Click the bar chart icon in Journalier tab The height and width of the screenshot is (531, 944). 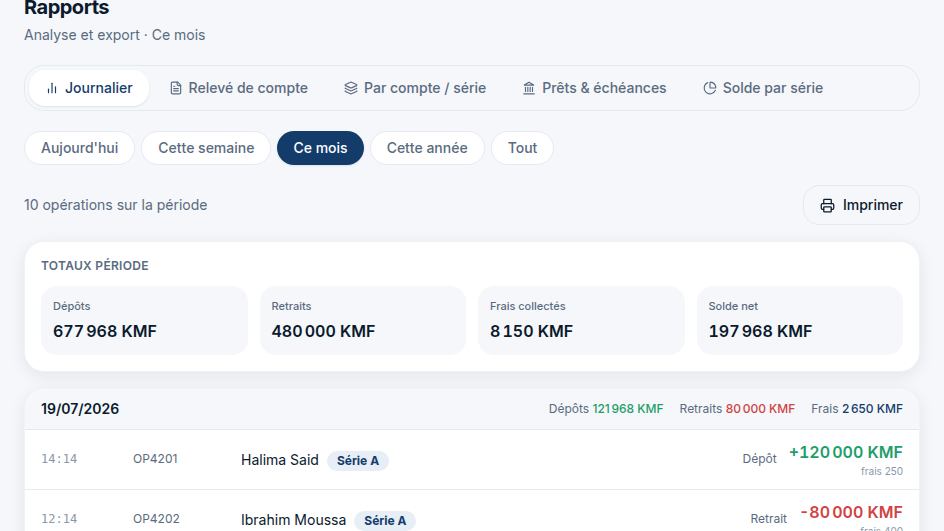click(52, 88)
